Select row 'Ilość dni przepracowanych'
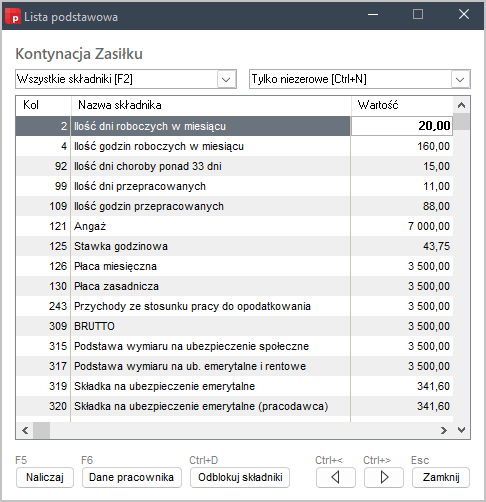 pos(234,186)
